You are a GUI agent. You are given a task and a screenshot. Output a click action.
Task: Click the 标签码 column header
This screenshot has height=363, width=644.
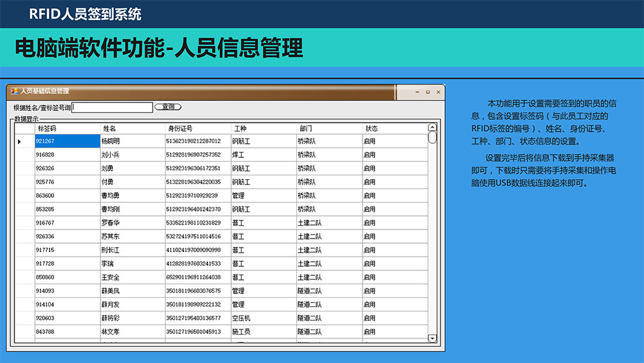coord(68,128)
